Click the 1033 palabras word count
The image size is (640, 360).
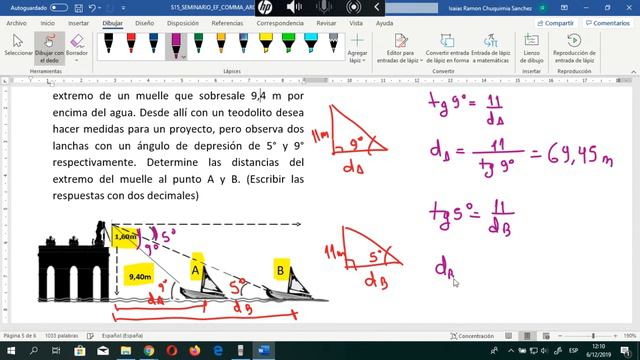point(61,336)
